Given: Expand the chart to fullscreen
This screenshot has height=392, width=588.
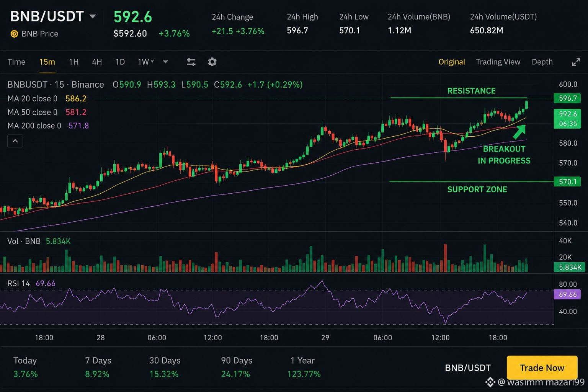Looking at the screenshot, I should pos(576,62).
